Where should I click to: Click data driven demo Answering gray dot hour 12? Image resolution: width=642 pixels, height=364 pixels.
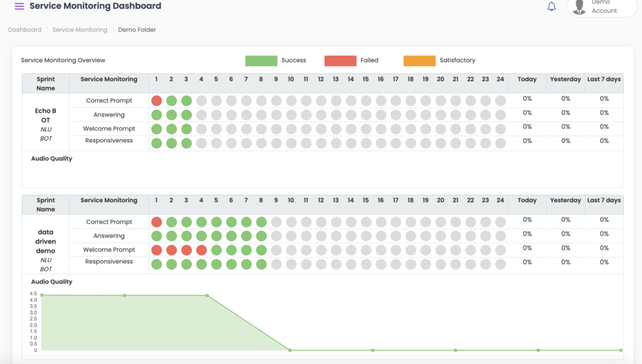(321, 236)
